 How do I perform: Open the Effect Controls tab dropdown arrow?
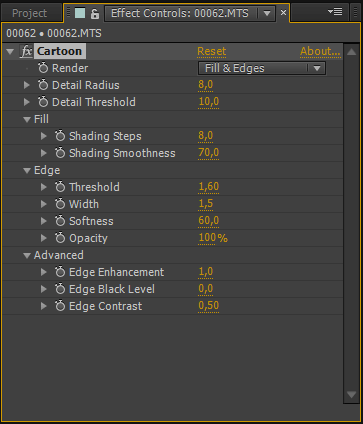click(x=267, y=14)
